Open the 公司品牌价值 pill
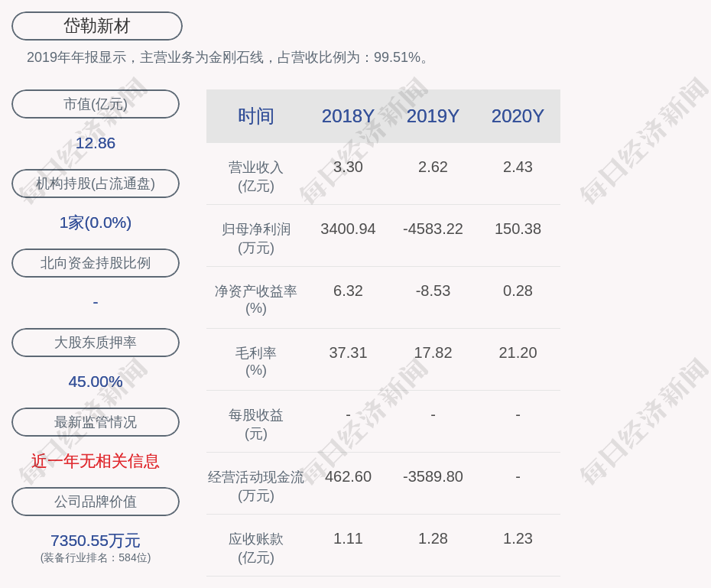The width and height of the screenshot is (711, 588). pyautogui.click(x=96, y=502)
